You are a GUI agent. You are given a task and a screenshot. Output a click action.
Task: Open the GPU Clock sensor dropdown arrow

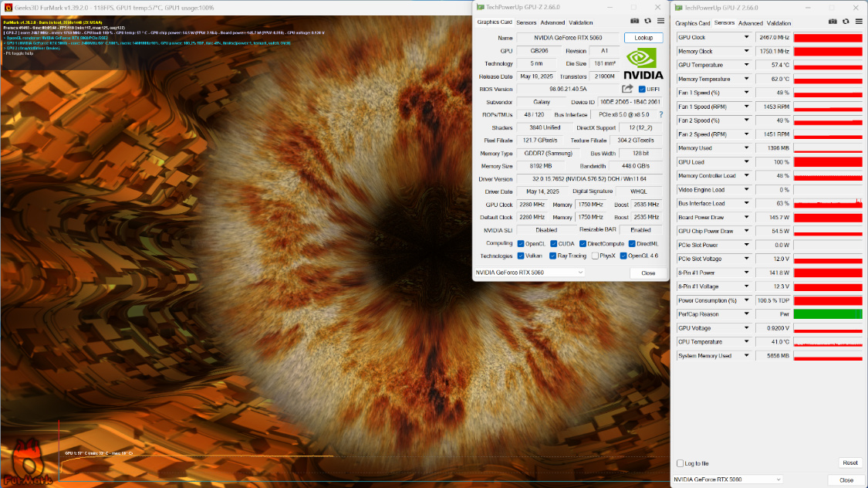click(x=745, y=37)
